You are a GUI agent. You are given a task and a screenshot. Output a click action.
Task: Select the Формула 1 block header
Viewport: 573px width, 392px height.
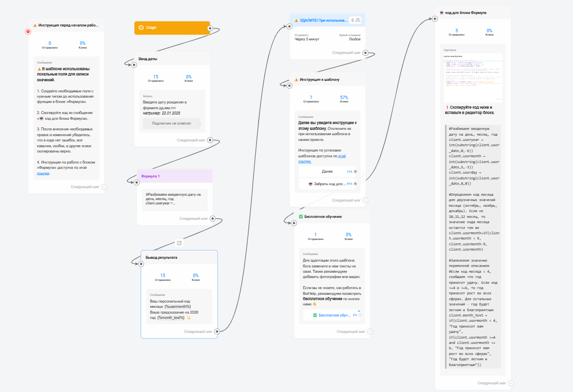174,176
